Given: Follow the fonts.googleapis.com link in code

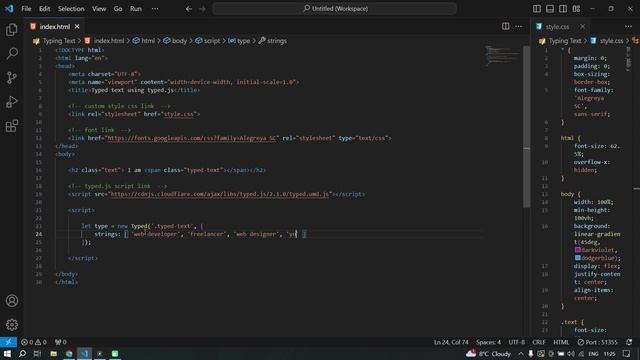Looking at the screenshot, I should point(191,138).
